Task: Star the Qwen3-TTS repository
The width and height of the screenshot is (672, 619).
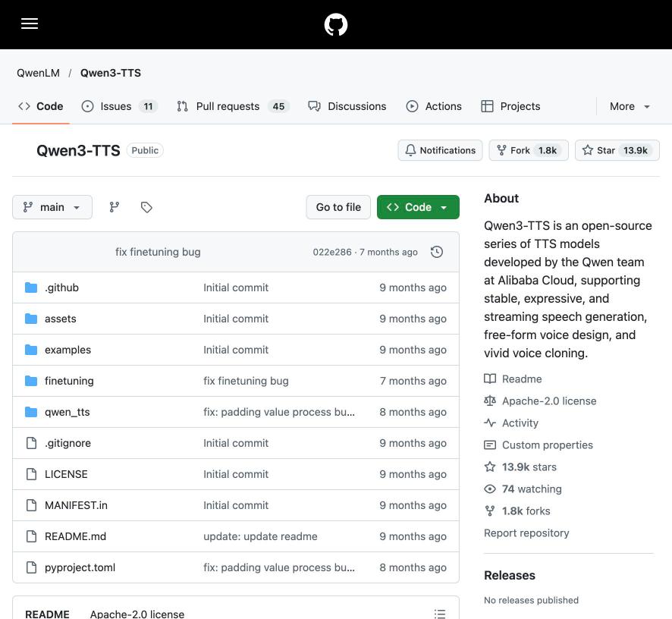Action: tap(617, 150)
